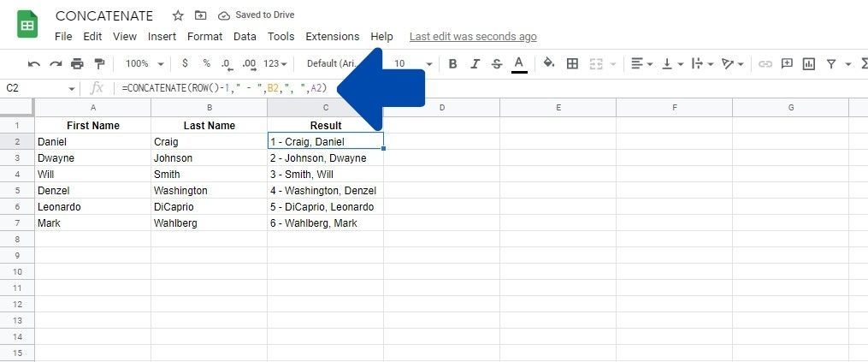Open the Format menu

205,37
